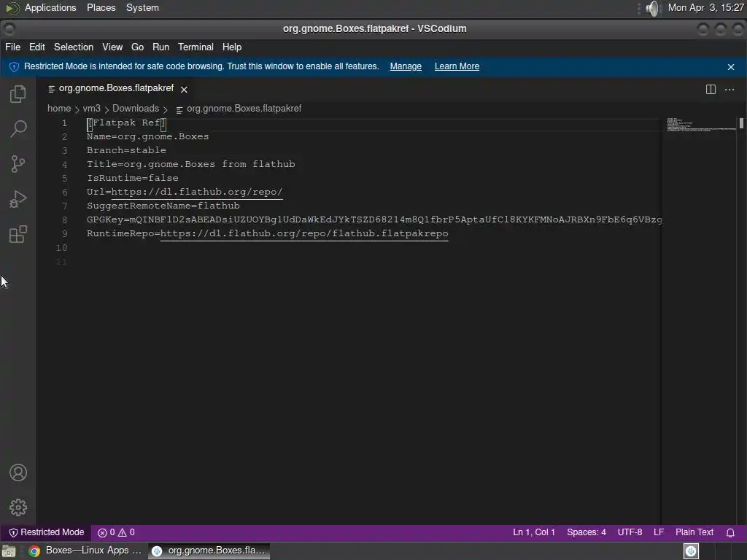Open the Extensions view
This screenshot has width=747, height=560.
[x=18, y=234]
